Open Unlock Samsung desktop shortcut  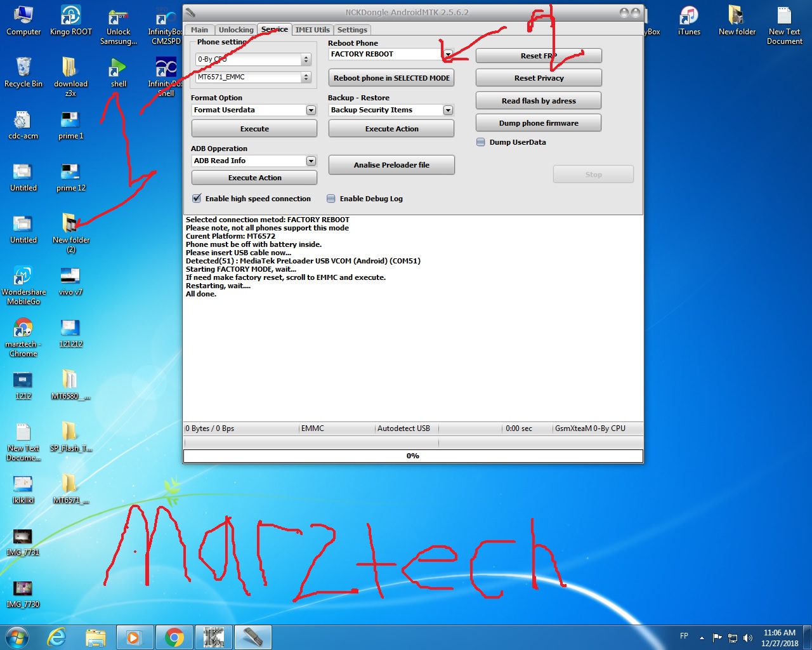pyautogui.click(x=118, y=25)
